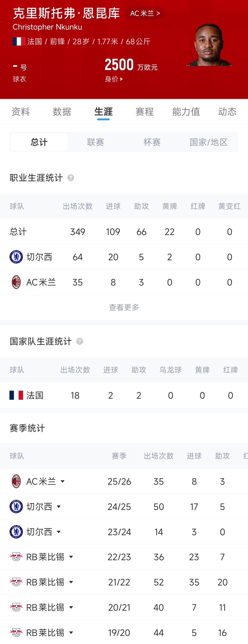Tap Chelsea crest for 24/25 season
Viewport: 248px width, 644px height.
pyautogui.click(x=16, y=507)
